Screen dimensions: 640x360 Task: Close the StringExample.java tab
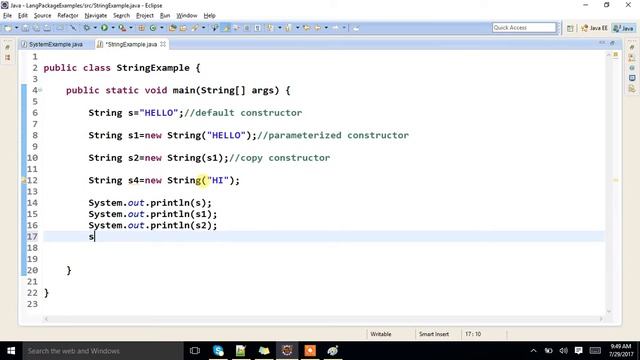(x=163, y=44)
